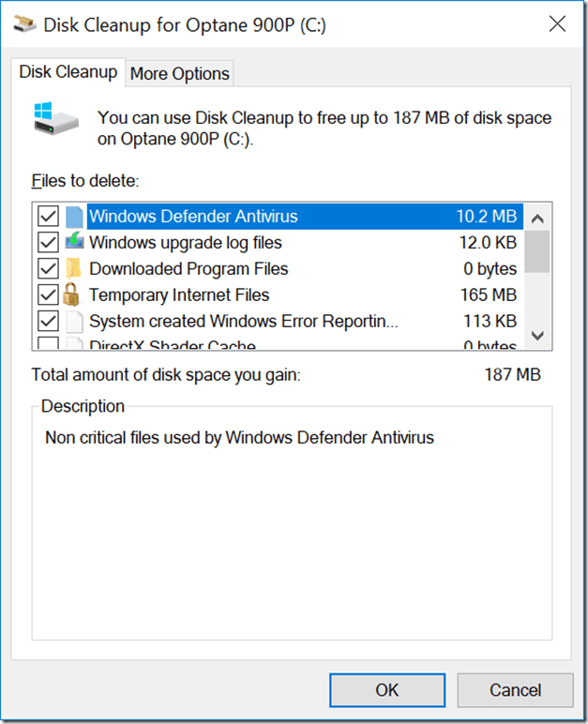Viewport: 588px width, 724px height.
Task: Select the Windows upgrade log files row
Action: (x=279, y=242)
